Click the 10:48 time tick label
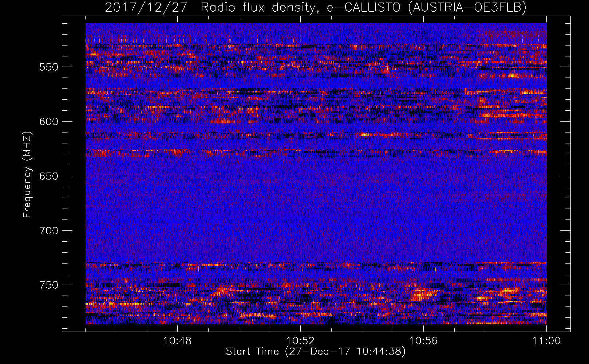This screenshot has width=589, height=364. pyautogui.click(x=177, y=341)
